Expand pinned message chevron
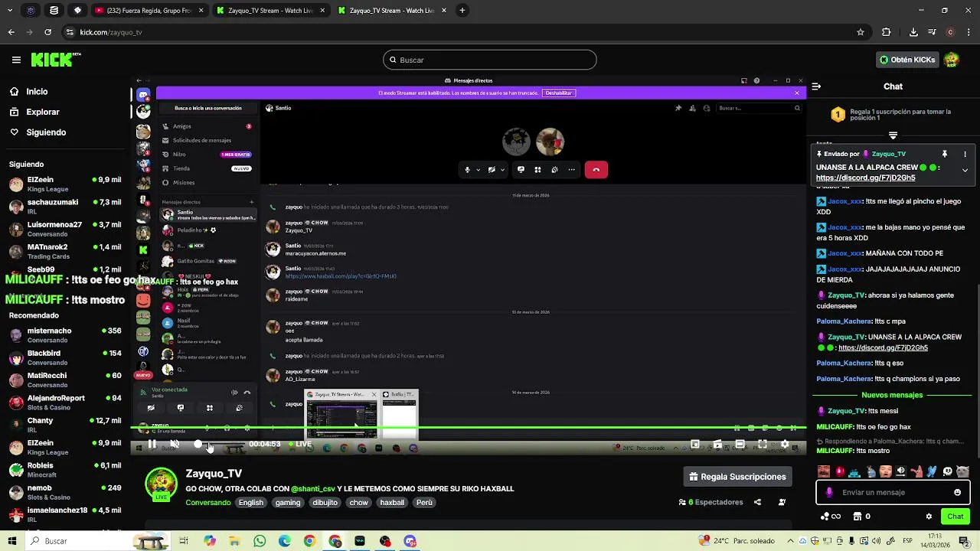This screenshot has height=551, width=980. click(x=965, y=170)
